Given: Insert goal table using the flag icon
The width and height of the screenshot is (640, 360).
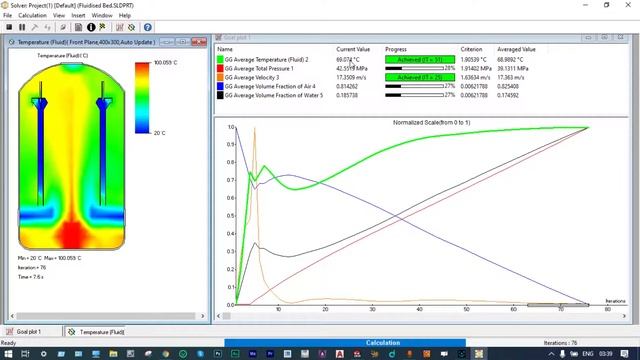Looking at the screenshot, I should coord(102,27).
